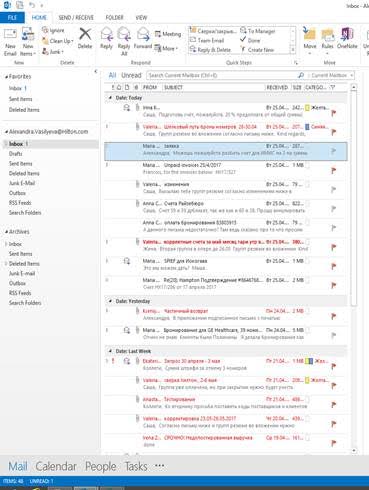Switch to the SEND / RECEIVE tab

76,18
